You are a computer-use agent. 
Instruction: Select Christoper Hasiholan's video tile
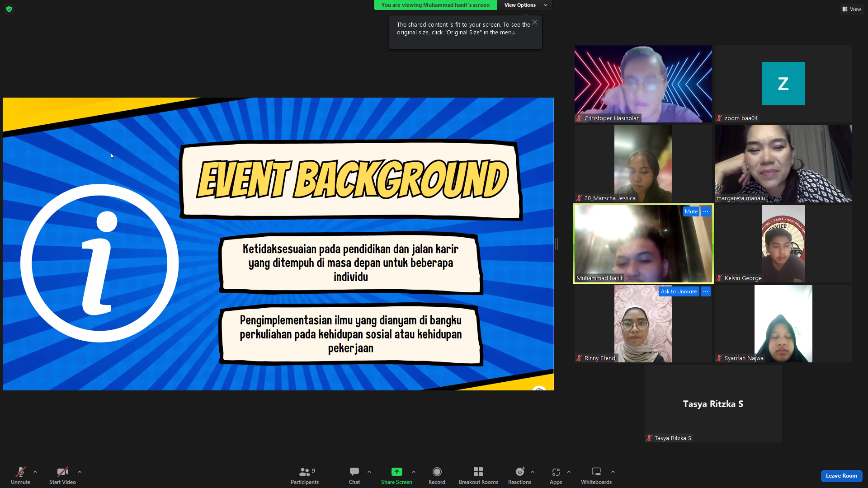coord(643,84)
